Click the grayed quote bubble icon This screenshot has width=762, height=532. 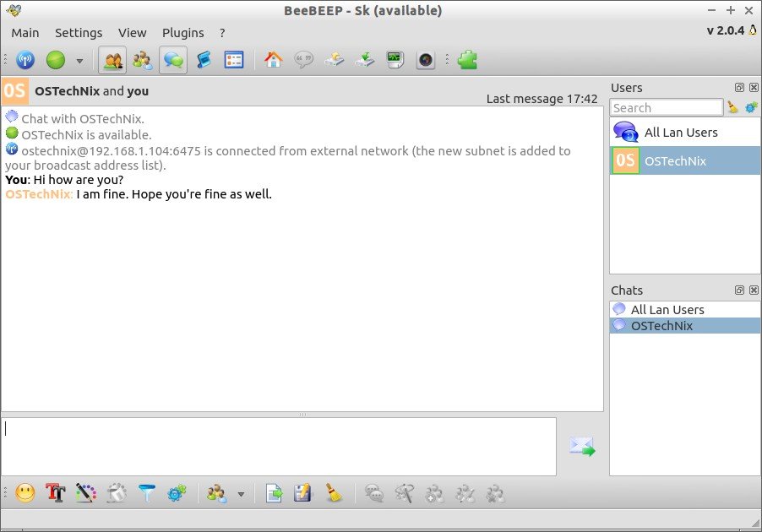304,60
